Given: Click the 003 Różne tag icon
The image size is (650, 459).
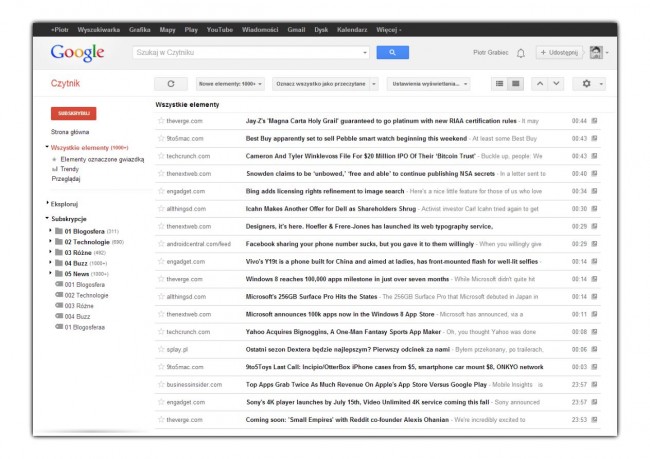Looking at the screenshot, I should click(59, 305).
